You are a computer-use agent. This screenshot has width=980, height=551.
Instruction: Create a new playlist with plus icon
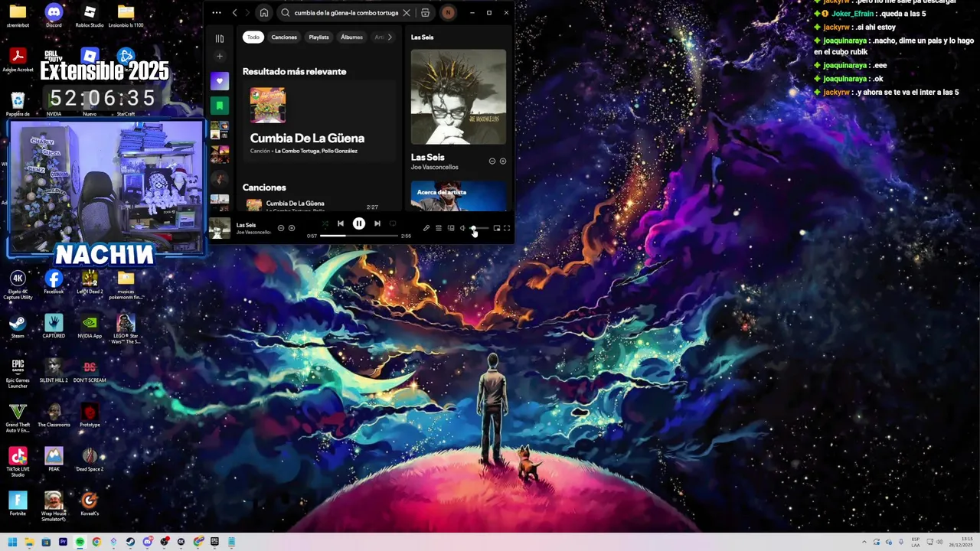coord(220,56)
